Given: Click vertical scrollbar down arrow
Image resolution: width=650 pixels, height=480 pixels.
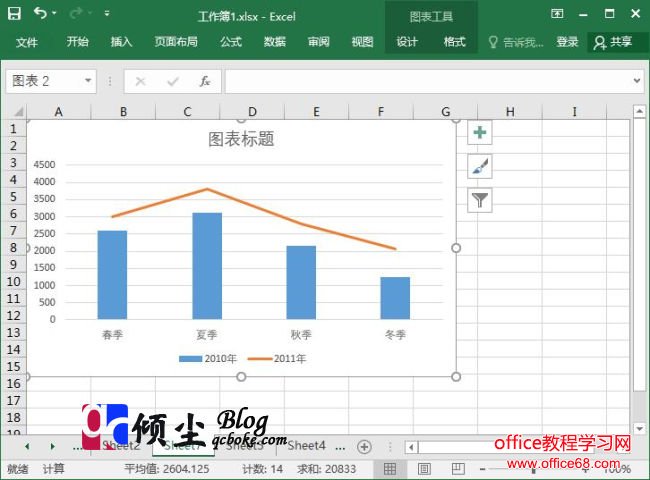Looking at the screenshot, I should pyautogui.click(x=639, y=429).
